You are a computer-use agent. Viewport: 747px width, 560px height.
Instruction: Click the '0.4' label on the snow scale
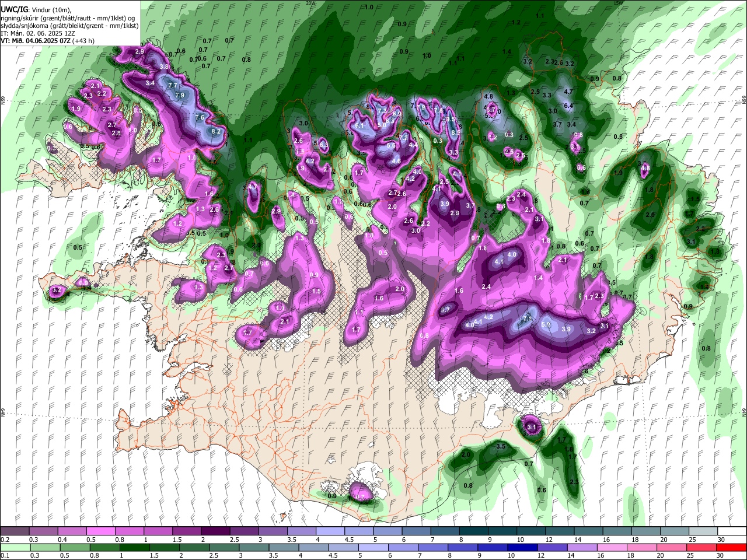[62, 540]
